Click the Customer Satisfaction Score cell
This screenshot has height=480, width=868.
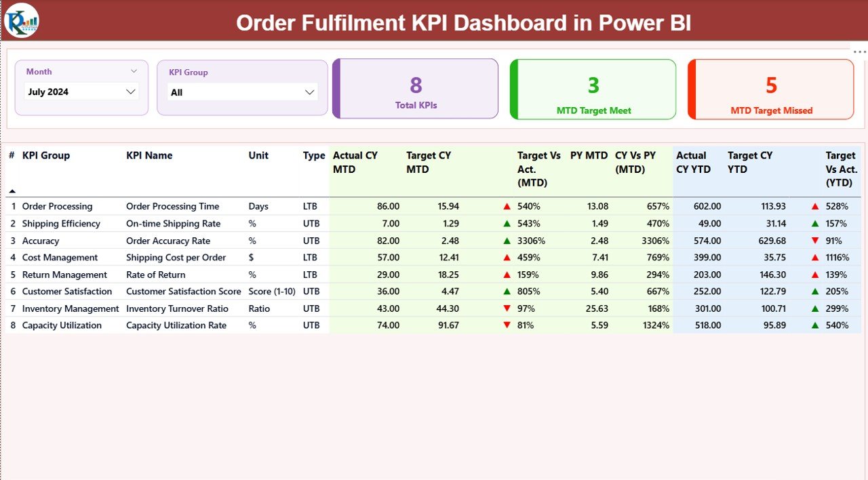(x=183, y=292)
